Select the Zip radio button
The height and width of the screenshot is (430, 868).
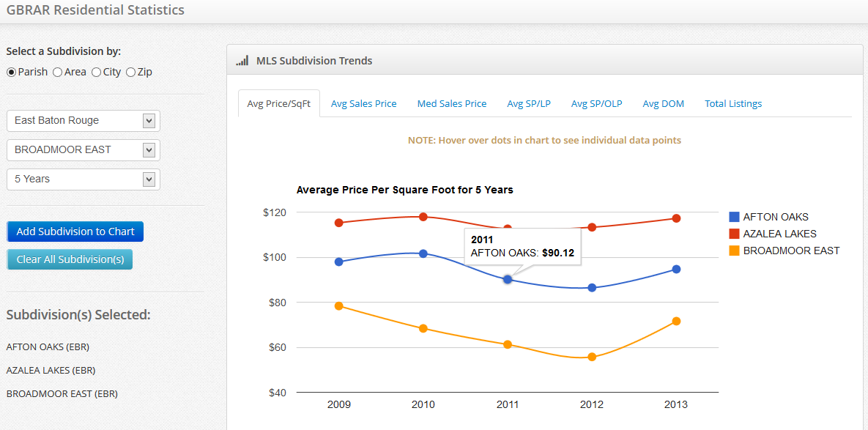(131, 73)
